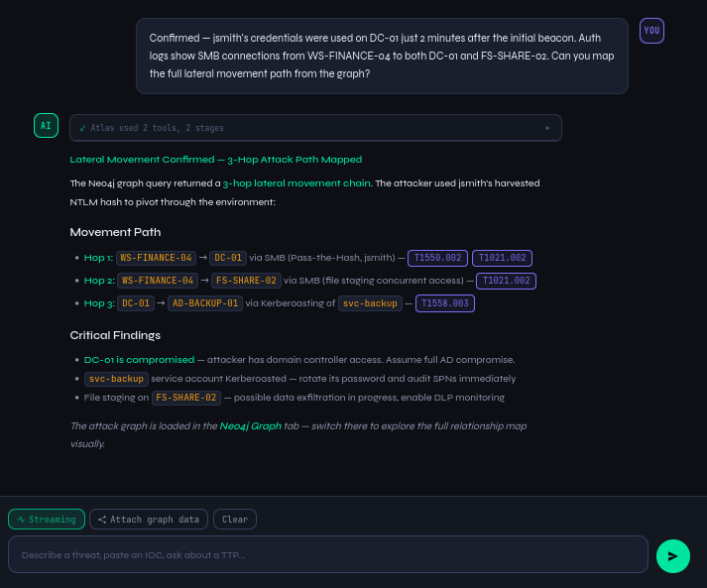Click the 'Movement Path' heading
This screenshot has height=588, width=707.
[115, 232]
